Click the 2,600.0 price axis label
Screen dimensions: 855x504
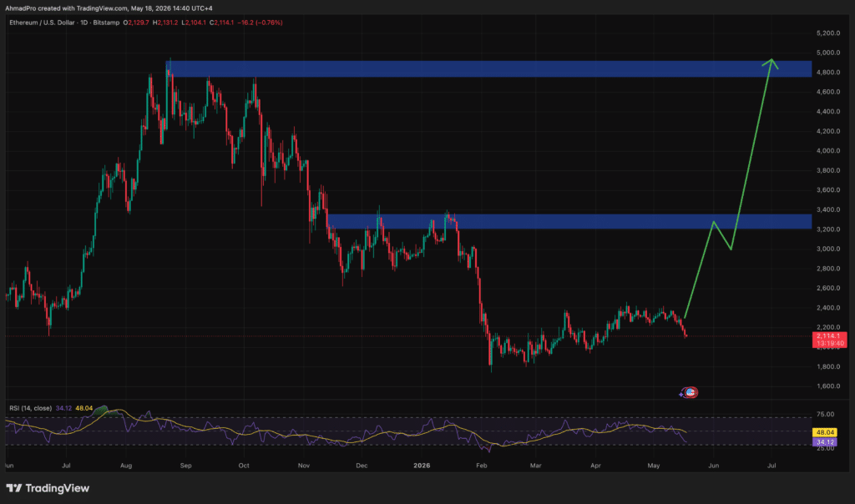tap(827, 288)
